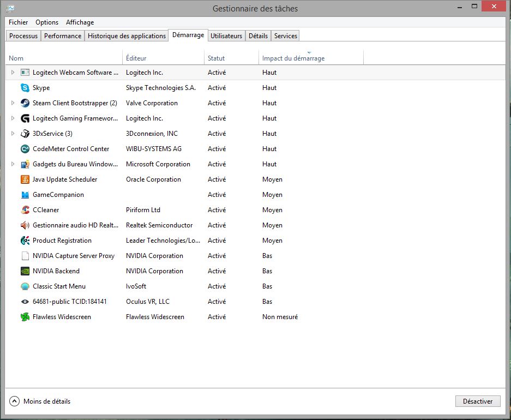Screen dimensions: 511x420
Task: Click the NVIDIA Backend icon
Action: pos(25,271)
